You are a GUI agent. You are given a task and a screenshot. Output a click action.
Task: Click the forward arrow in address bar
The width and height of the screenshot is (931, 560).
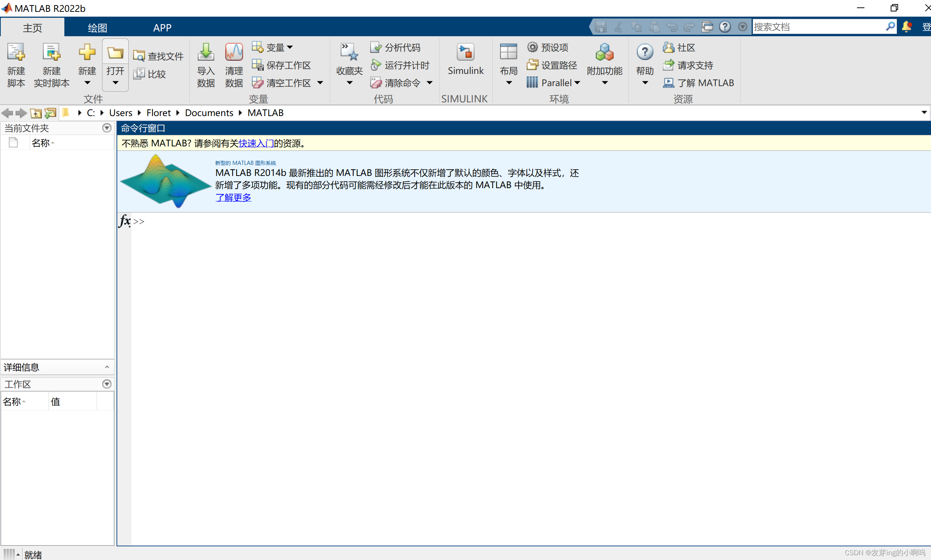[x=21, y=113]
